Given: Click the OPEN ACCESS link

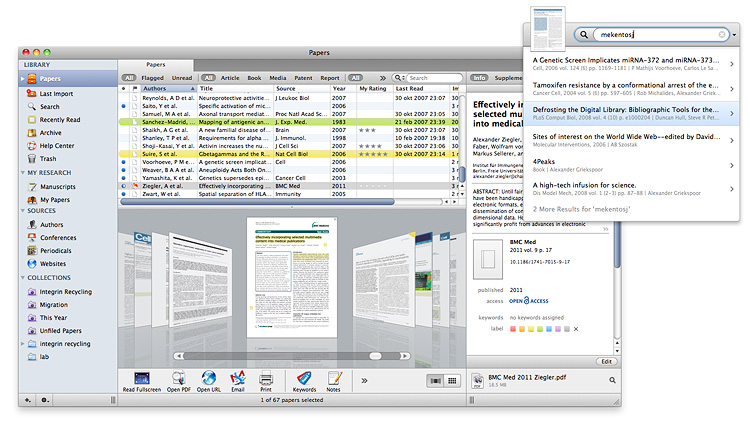Looking at the screenshot, I should pyautogui.click(x=529, y=301).
